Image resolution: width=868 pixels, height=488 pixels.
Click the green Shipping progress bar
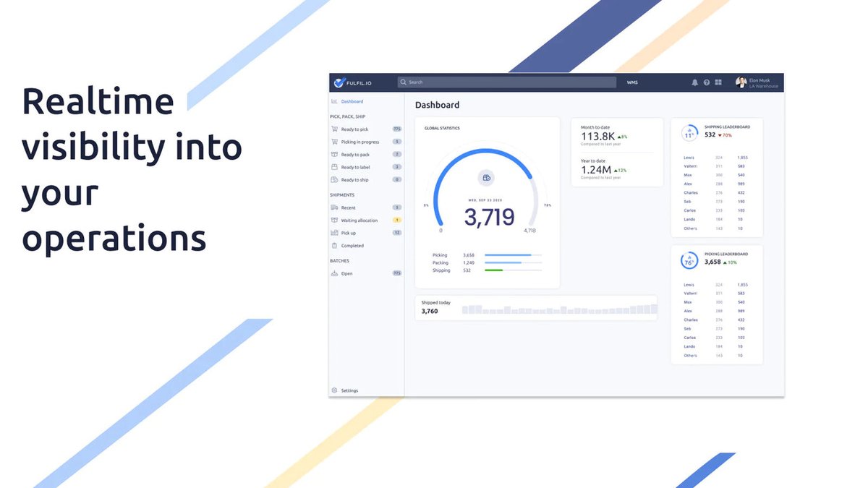(x=494, y=270)
